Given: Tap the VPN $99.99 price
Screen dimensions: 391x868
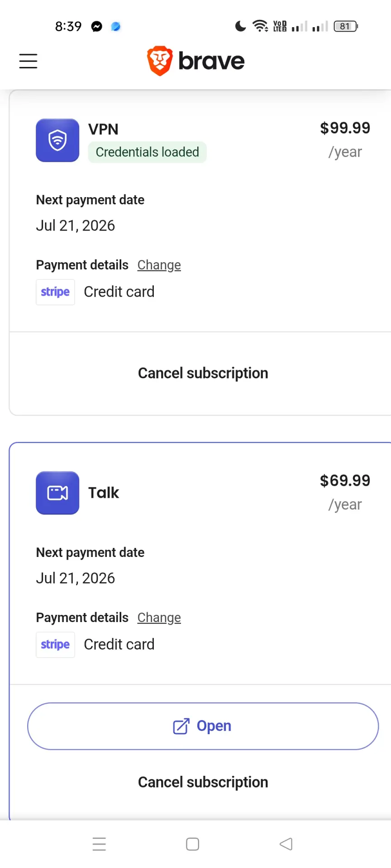Looking at the screenshot, I should 345,128.
